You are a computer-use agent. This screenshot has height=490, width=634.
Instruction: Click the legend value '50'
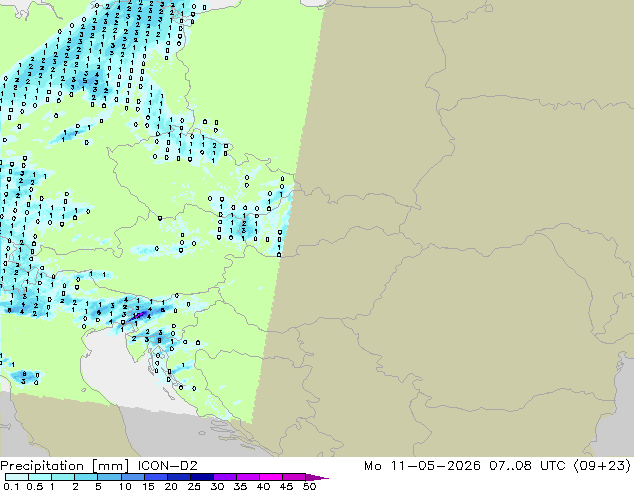(309, 486)
